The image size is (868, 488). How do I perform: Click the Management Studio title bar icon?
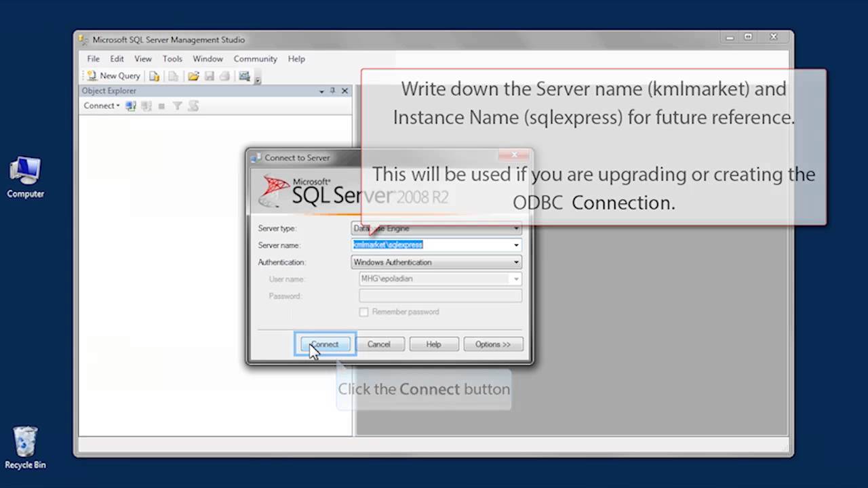pos(83,39)
